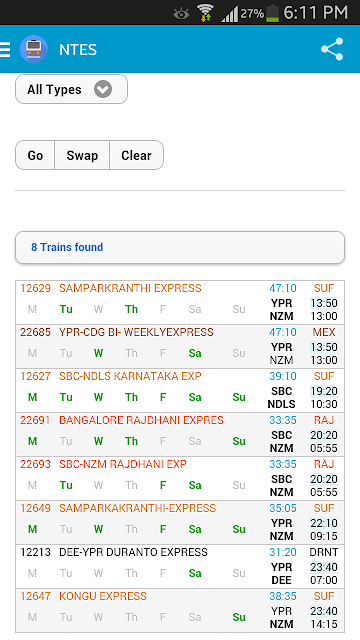The image size is (360, 640).
Task: Open 12627 SBC-NDLS Karnataka Exp
Action: click(x=180, y=391)
